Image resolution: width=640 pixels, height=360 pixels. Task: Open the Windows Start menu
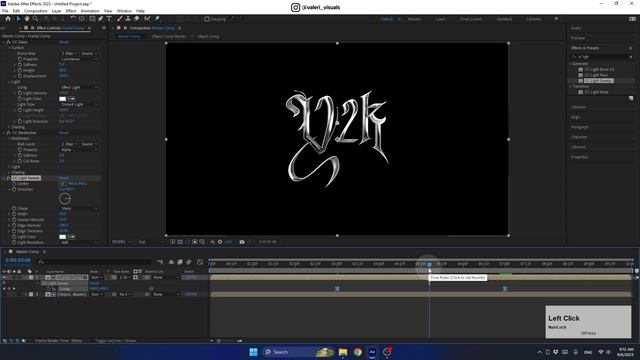(x=253, y=352)
